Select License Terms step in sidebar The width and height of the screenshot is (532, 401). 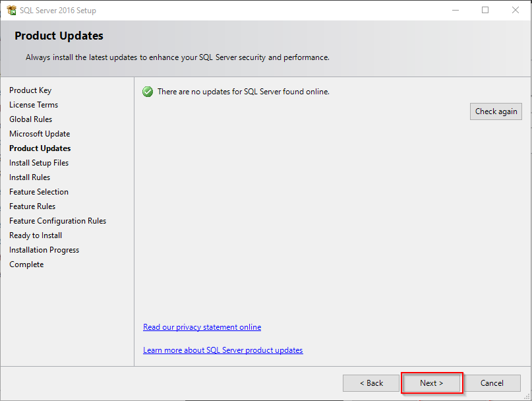pyautogui.click(x=34, y=105)
